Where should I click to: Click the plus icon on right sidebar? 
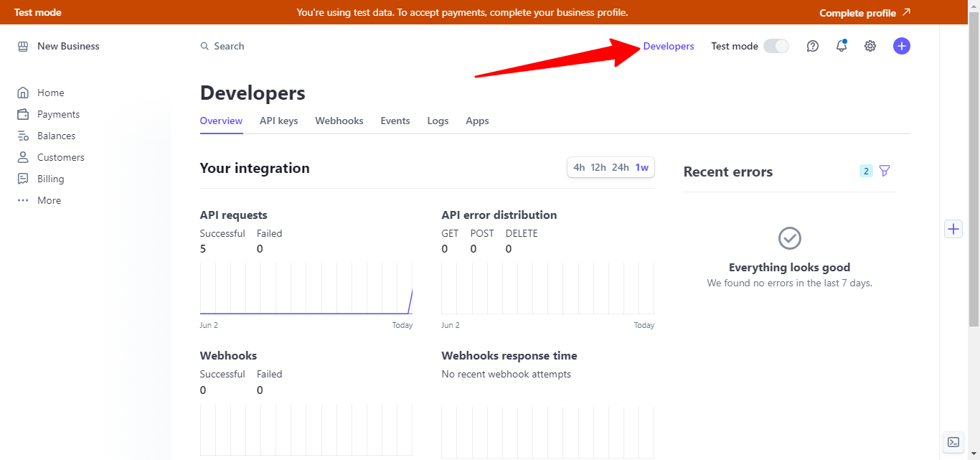[953, 229]
